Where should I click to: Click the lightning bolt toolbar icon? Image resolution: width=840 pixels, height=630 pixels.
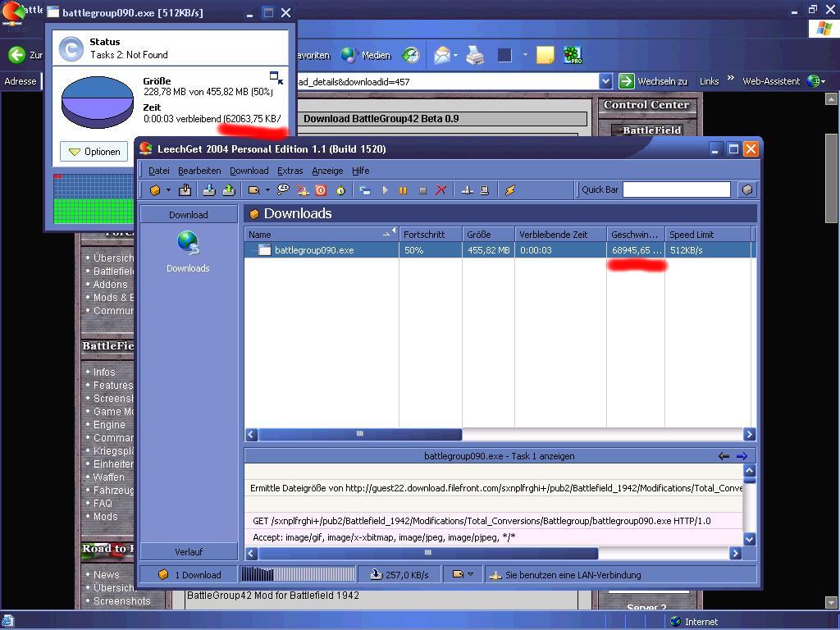point(509,190)
